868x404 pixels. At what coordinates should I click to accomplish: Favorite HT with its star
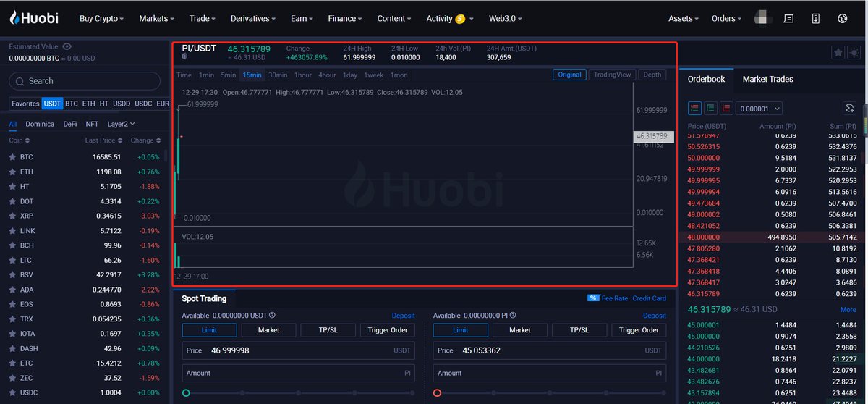coord(12,187)
